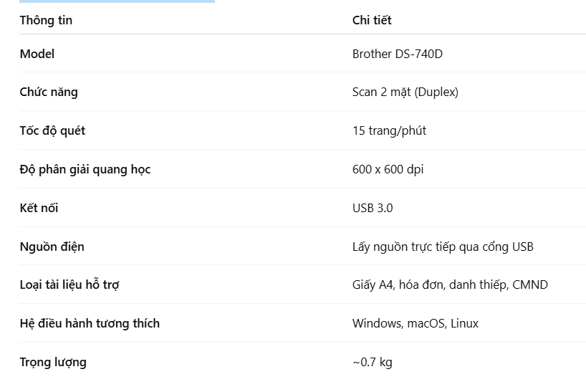The height and width of the screenshot is (392, 586).
Task: Select the "Trọng lượng" row label
Action: (53, 362)
